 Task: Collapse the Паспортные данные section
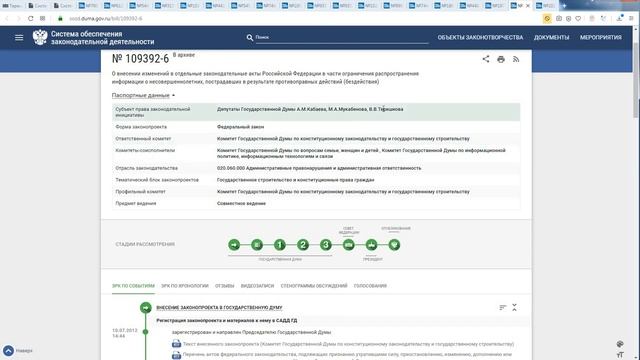143,95
